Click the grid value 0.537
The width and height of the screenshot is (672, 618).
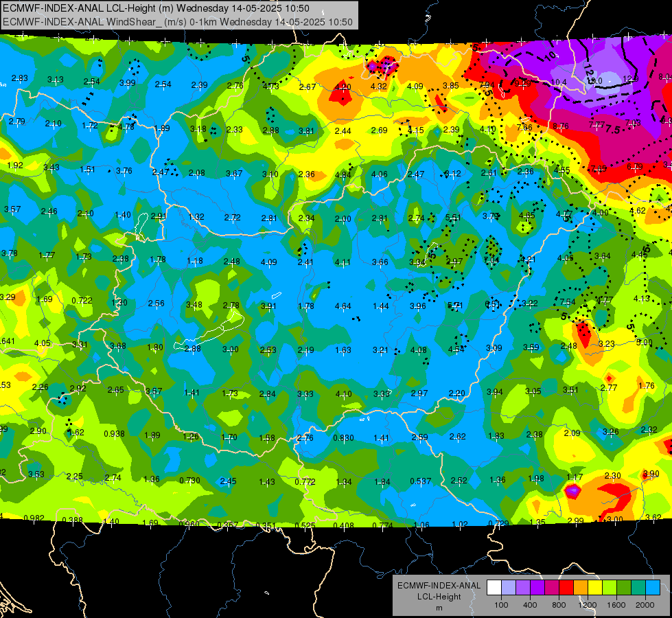[420, 481]
